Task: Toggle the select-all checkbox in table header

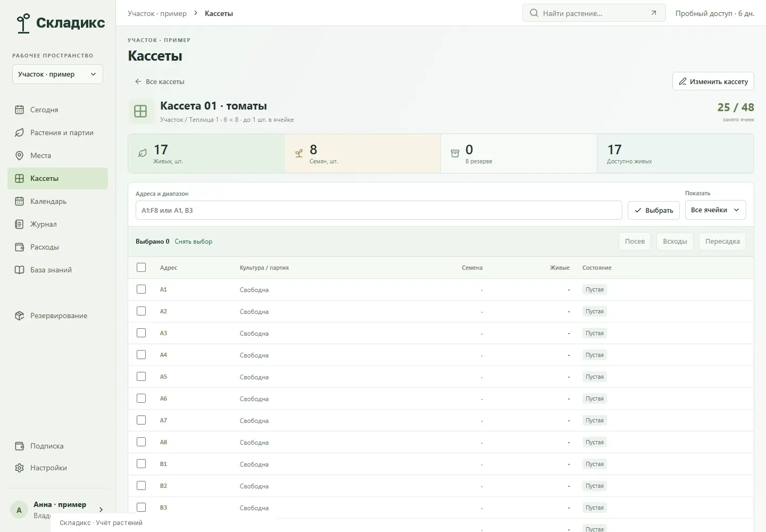Action: click(141, 268)
